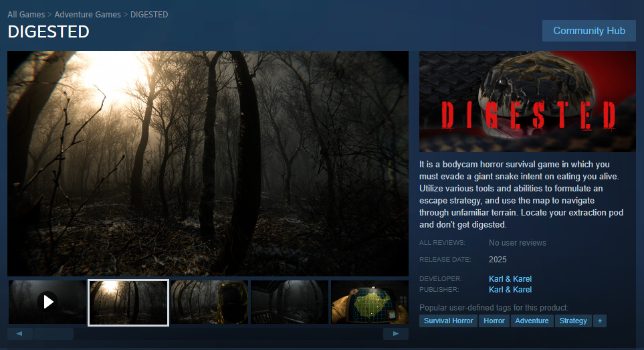The image size is (644, 350).
Task: Play the trailer video thumbnail
Action: (x=47, y=302)
